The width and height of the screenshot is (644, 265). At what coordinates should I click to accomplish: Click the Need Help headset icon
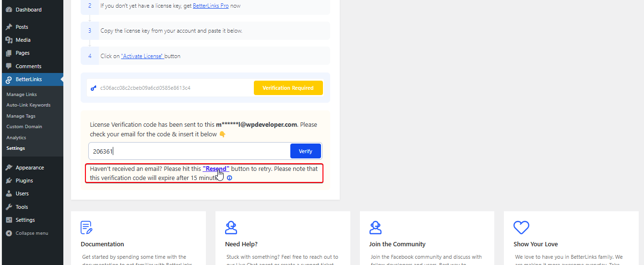(231, 227)
